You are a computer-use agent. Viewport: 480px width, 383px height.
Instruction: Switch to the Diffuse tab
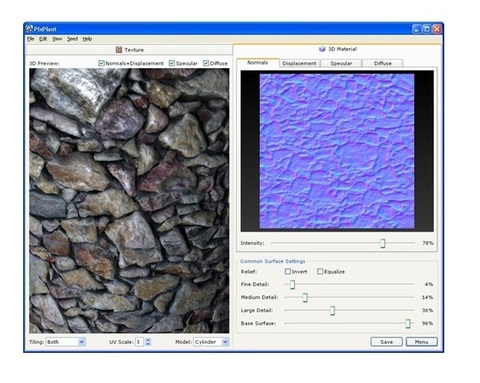(383, 63)
